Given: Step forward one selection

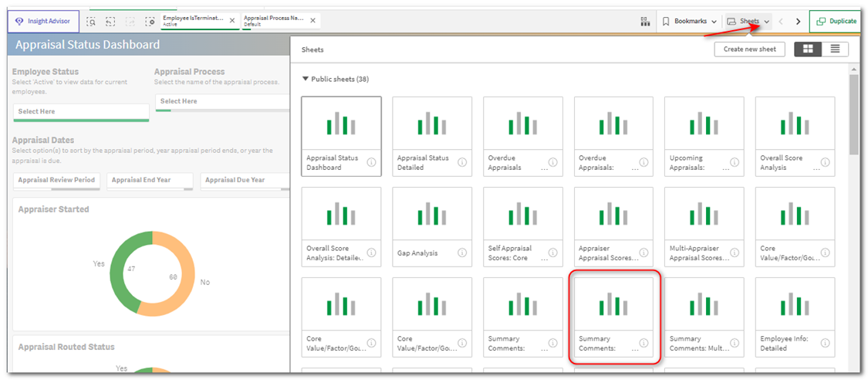Looking at the screenshot, I should pyautogui.click(x=130, y=22).
